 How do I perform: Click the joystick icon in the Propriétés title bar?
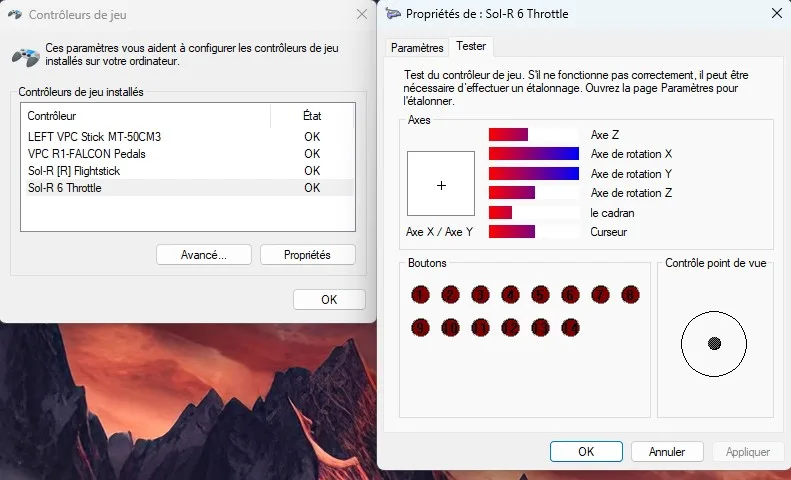pyautogui.click(x=393, y=14)
